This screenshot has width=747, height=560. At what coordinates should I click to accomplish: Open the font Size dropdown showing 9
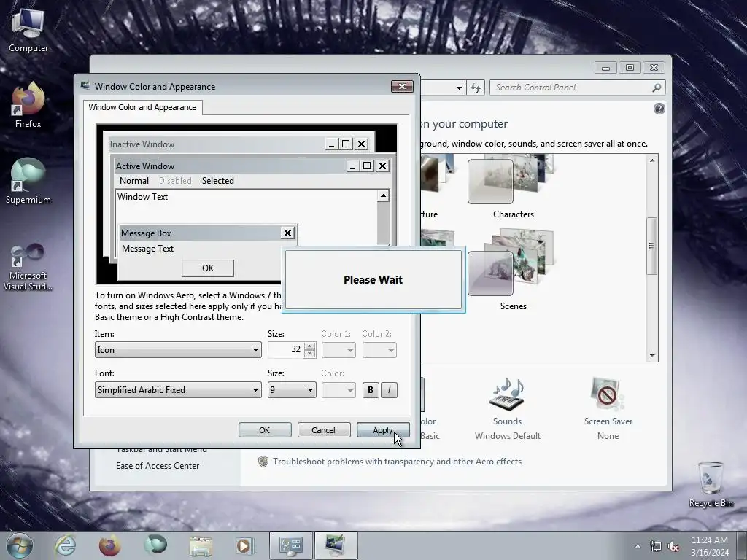click(292, 390)
